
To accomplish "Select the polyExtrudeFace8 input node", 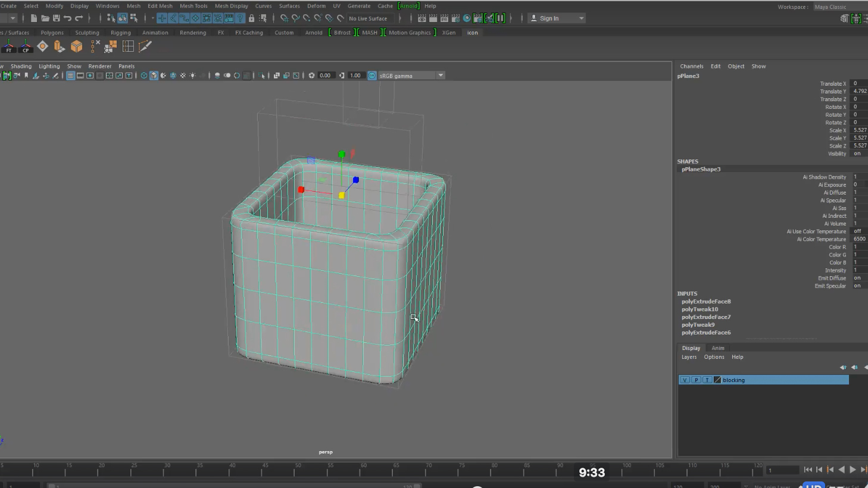I will coord(706,302).
